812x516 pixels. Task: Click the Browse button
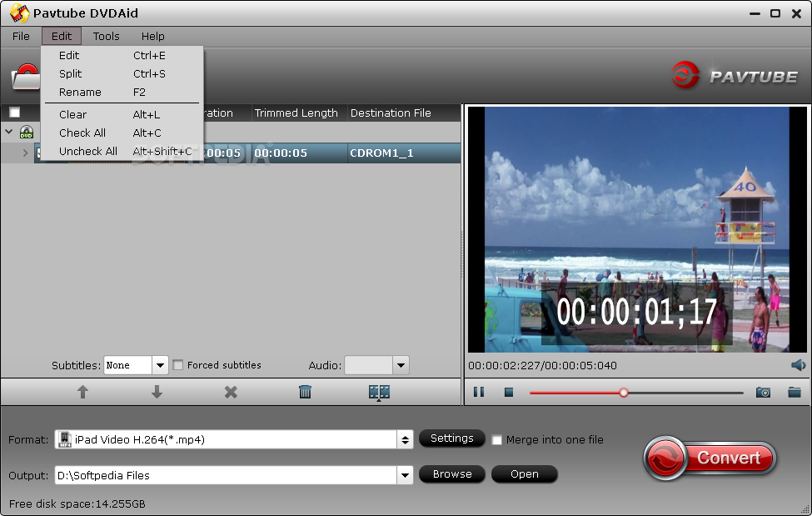coord(451,474)
